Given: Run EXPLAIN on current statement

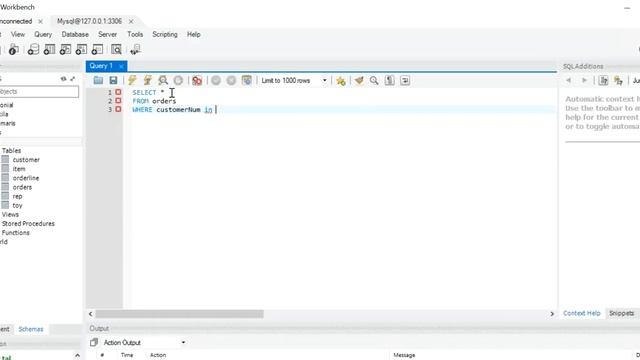Looking at the screenshot, I should pyautogui.click(x=163, y=80).
